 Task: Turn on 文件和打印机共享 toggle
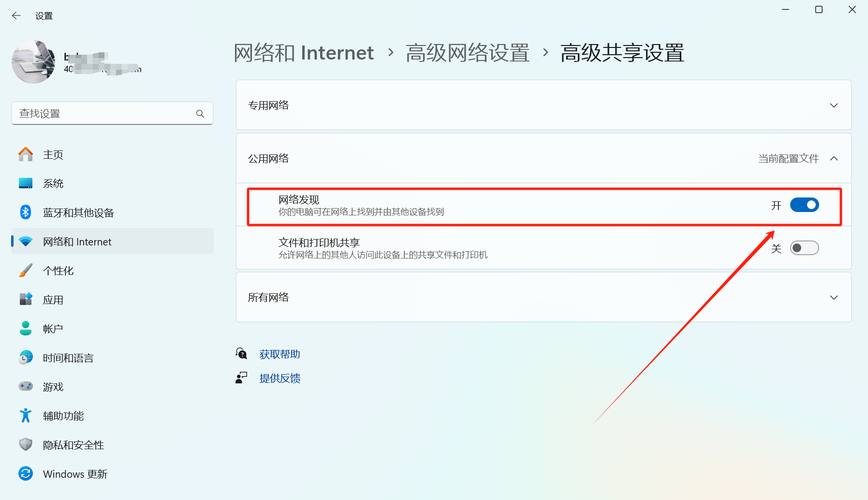point(804,248)
